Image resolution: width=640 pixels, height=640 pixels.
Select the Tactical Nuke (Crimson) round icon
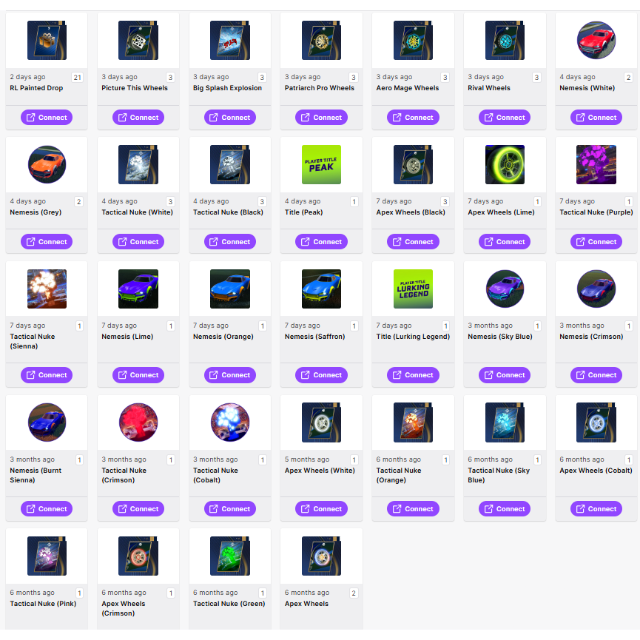138,422
